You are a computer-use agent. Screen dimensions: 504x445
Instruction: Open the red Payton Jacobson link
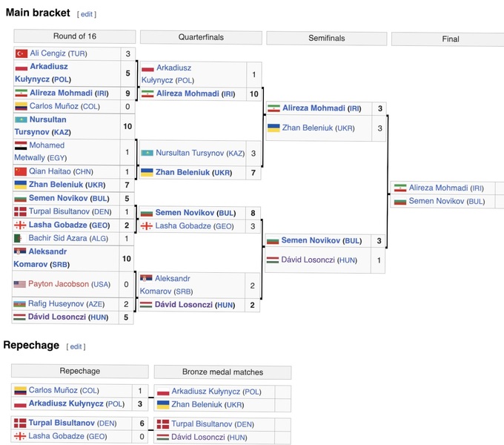tap(59, 284)
